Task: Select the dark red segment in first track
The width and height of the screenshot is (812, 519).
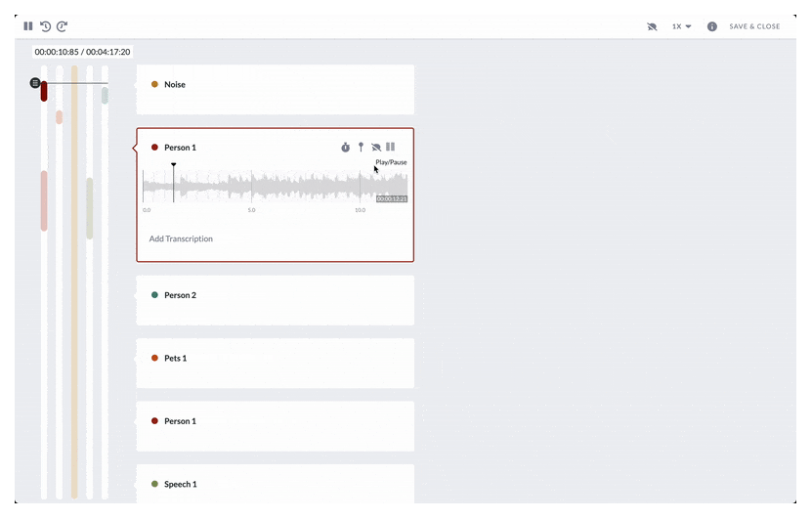Action: click(x=44, y=92)
